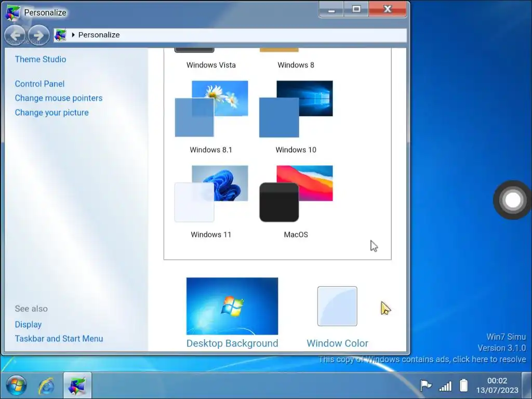Select the Windows 8.1 theme thumbnail
Screen dimensions: 532x399
pos(211,109)
